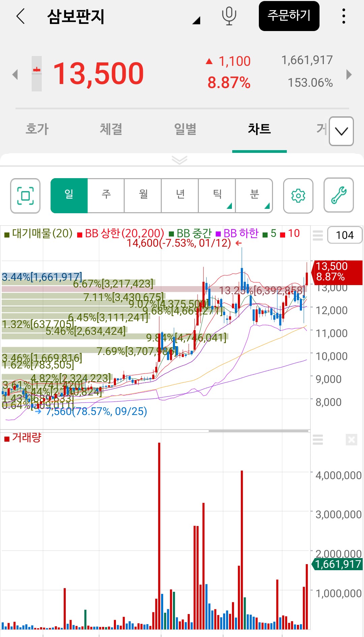The image size is (364, 637).
Task: Switch to the 체결 tab
Action: click(111, 129)
